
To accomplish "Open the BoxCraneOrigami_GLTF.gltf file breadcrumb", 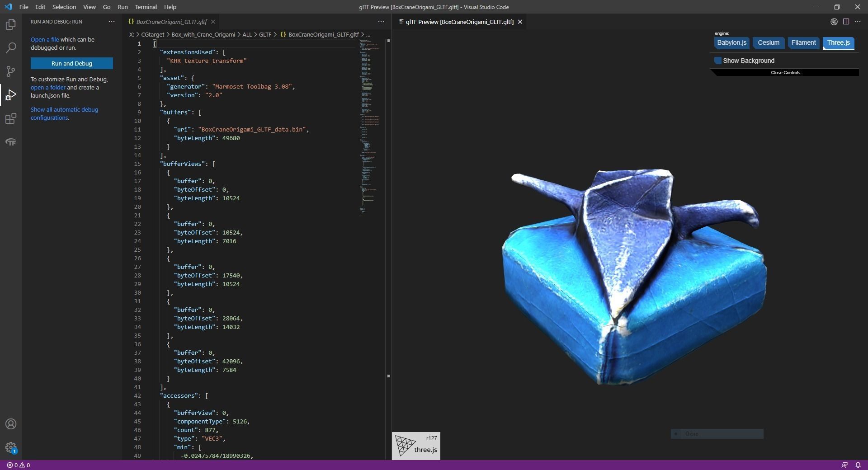I will 320,34.
